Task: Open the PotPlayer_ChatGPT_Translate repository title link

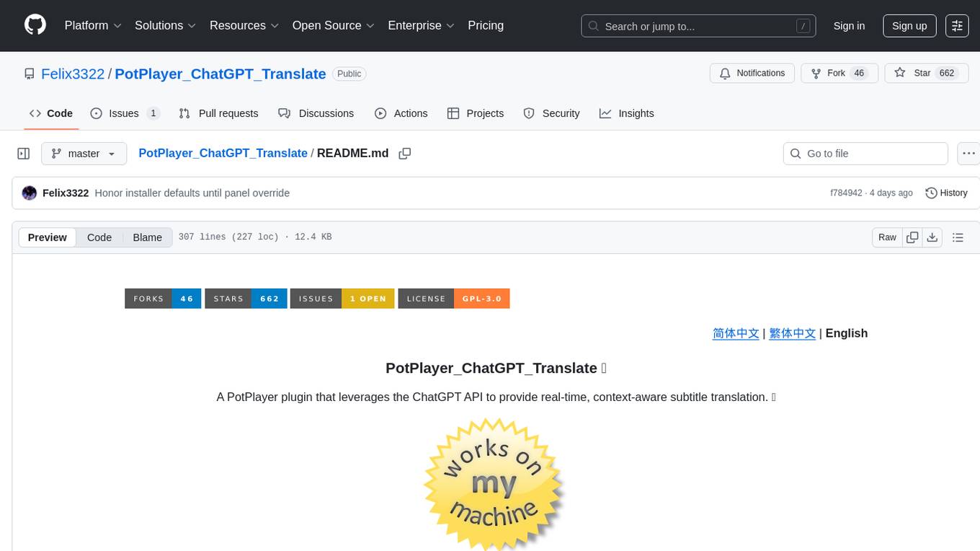Action: click(x=220, y=74)
